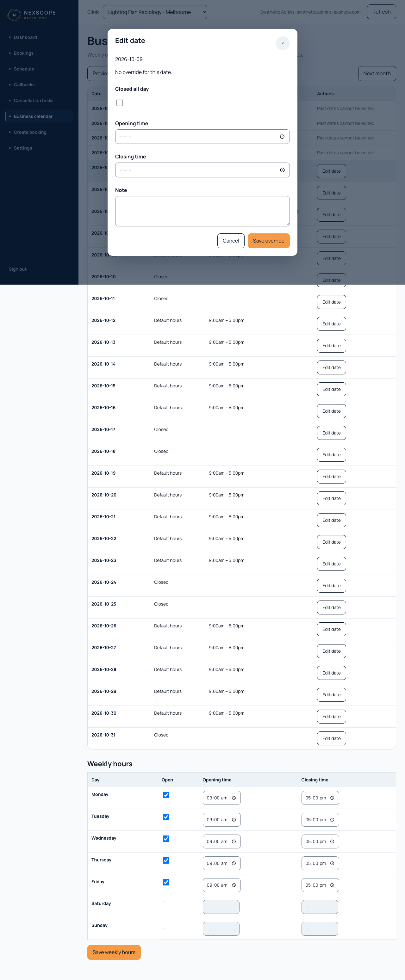Click the clock icon in Opening time field

tap(282, 137)
